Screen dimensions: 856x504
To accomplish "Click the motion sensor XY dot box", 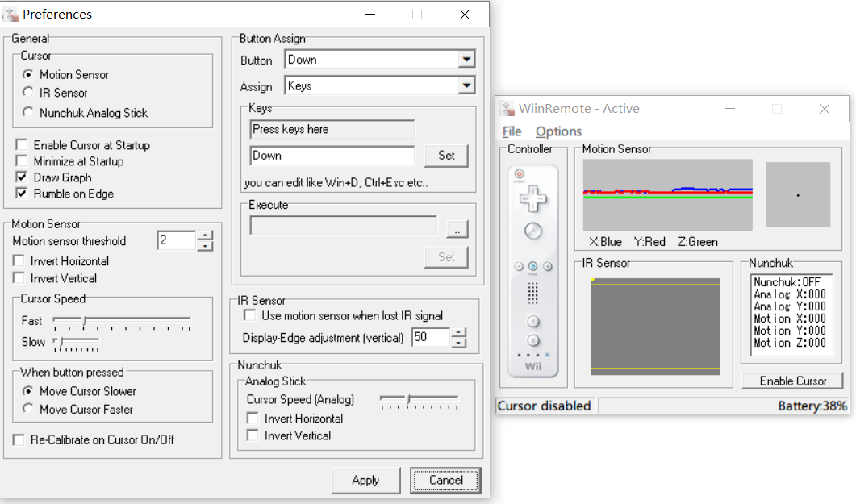I will coord(798,194).
